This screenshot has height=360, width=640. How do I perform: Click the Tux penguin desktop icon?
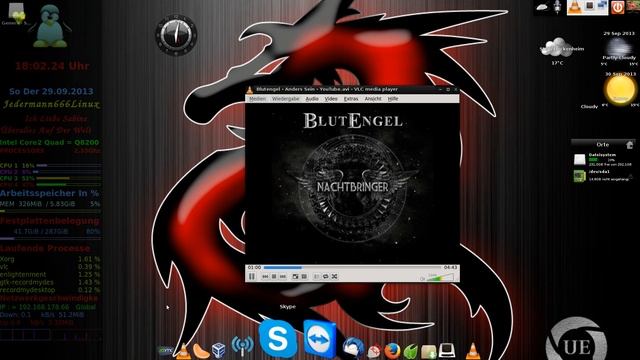[50, 27]
